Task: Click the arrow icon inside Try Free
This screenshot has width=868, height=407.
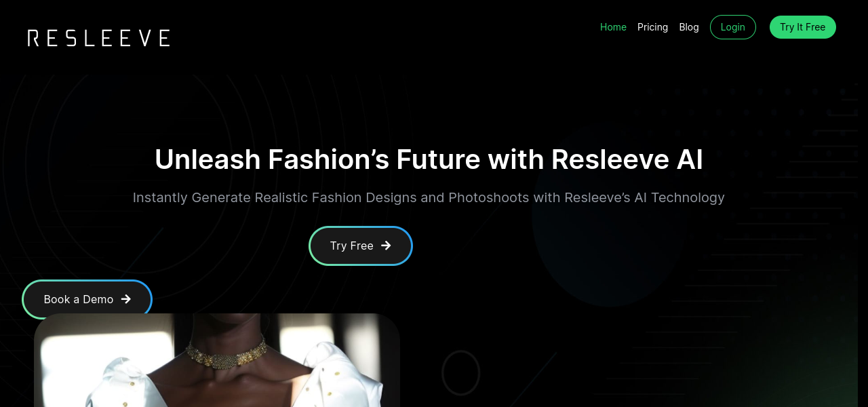Action: pyautogui.click(x=386, y=246)
